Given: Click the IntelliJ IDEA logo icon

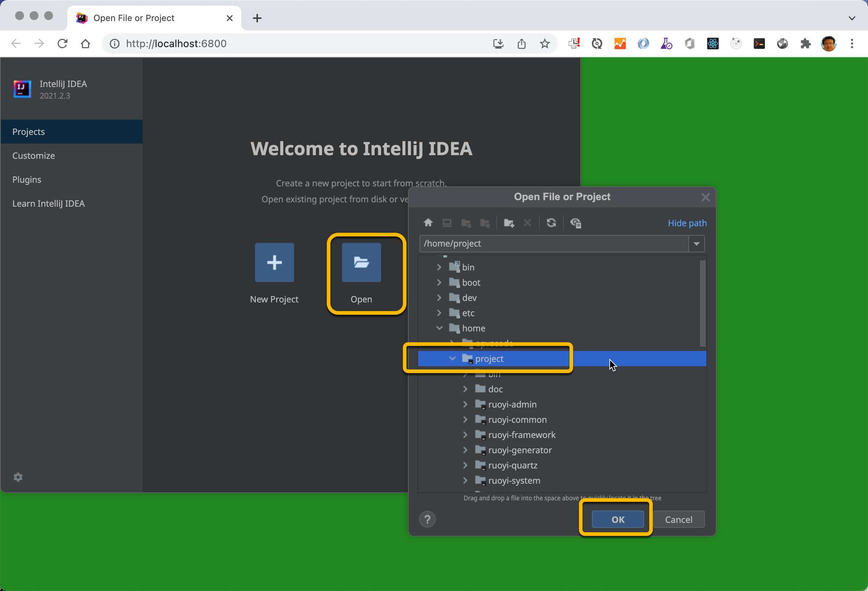Looking at the screenshot, I should click(22, 89).
